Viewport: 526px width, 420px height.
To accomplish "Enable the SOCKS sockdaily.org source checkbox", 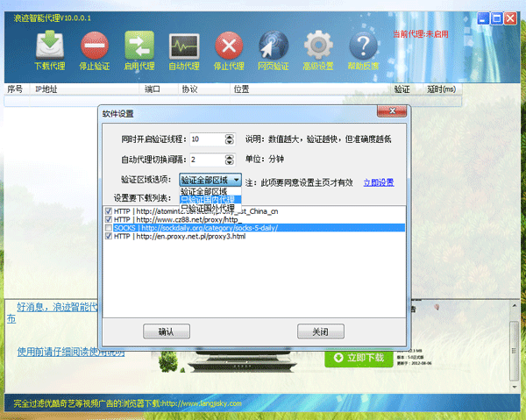I will 108,227.
